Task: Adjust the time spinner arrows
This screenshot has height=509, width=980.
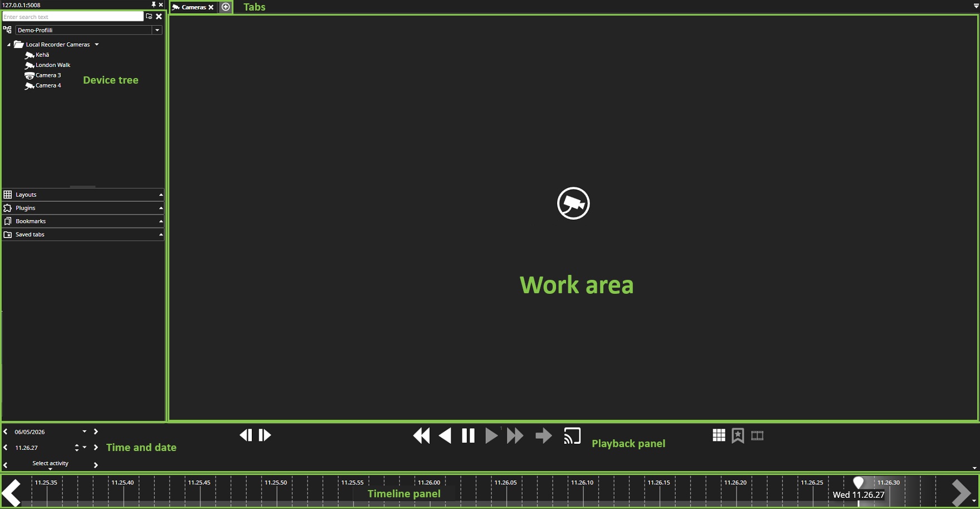Action: coord(77,448)
